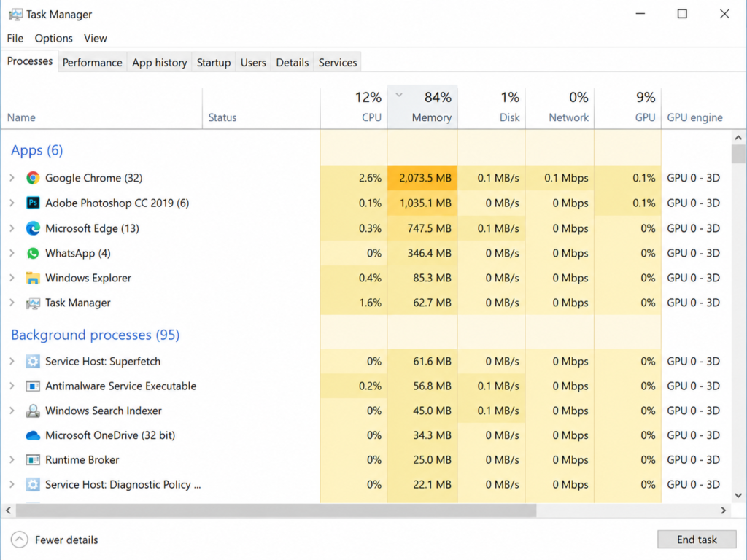Image resolution: width=747 pixels, height=560 pixels.
Task: Click the Windows Explorer folder icon
Action: click(33, 278)
